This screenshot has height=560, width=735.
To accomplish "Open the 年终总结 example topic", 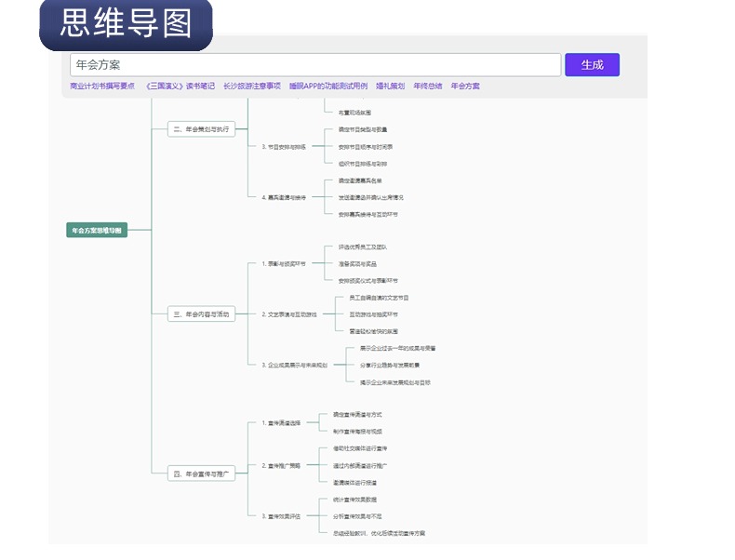I will coord(427,87).
